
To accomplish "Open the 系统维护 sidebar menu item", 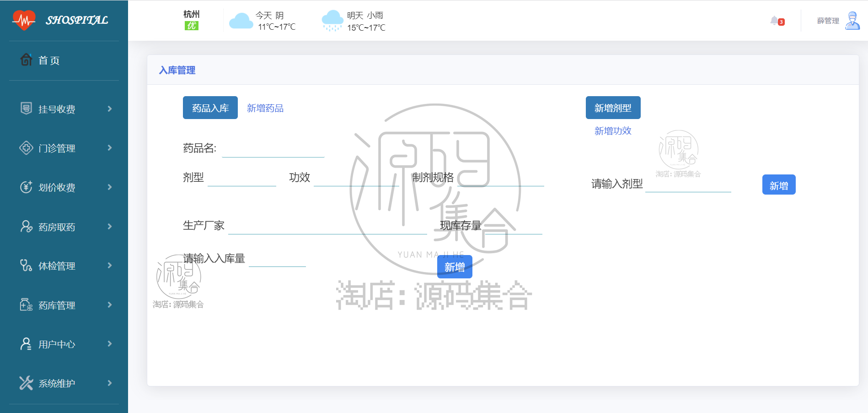I will pos(64,383).
